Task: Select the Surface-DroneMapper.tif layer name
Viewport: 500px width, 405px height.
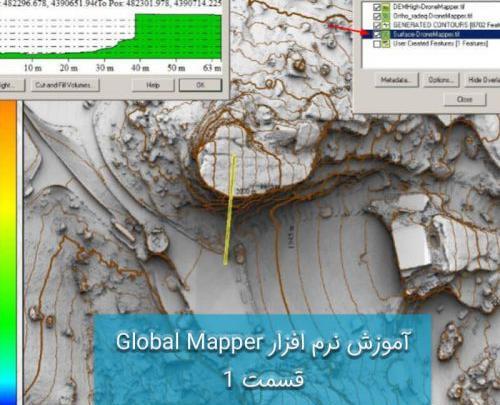Action: click(x=426, y=34)
